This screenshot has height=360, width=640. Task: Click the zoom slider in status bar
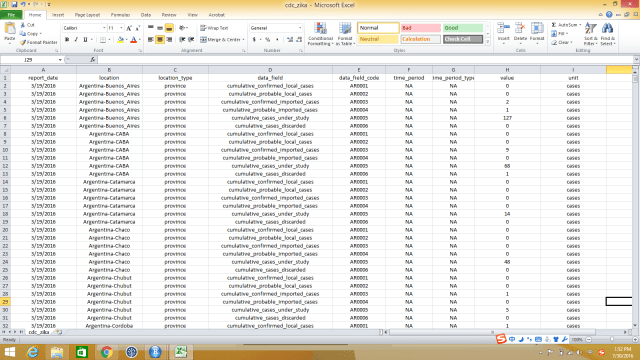(612, 339)
